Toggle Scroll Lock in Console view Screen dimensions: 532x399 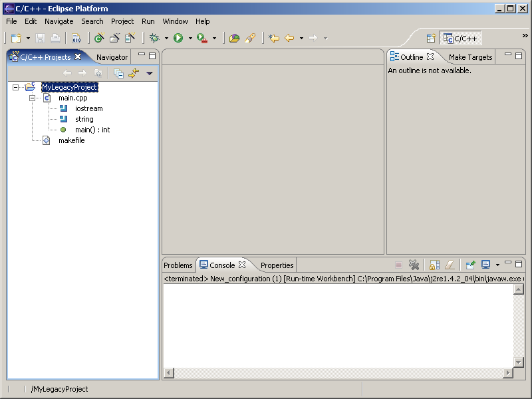click(x=434, y=265)
